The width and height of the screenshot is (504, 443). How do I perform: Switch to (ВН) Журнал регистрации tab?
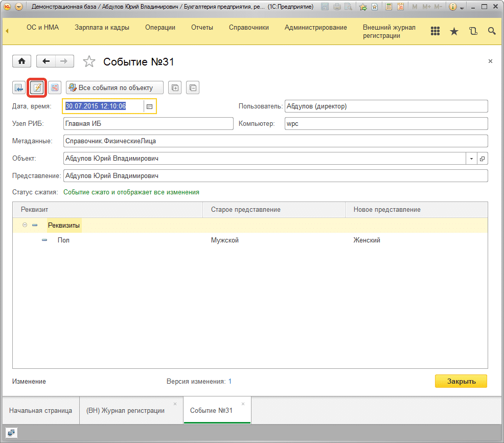(x=125, y=410)
